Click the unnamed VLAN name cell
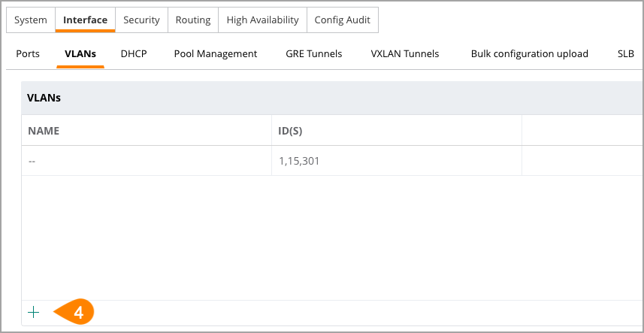Image resolution: width=644 pixels, height=333 pixels. [147, 161]
